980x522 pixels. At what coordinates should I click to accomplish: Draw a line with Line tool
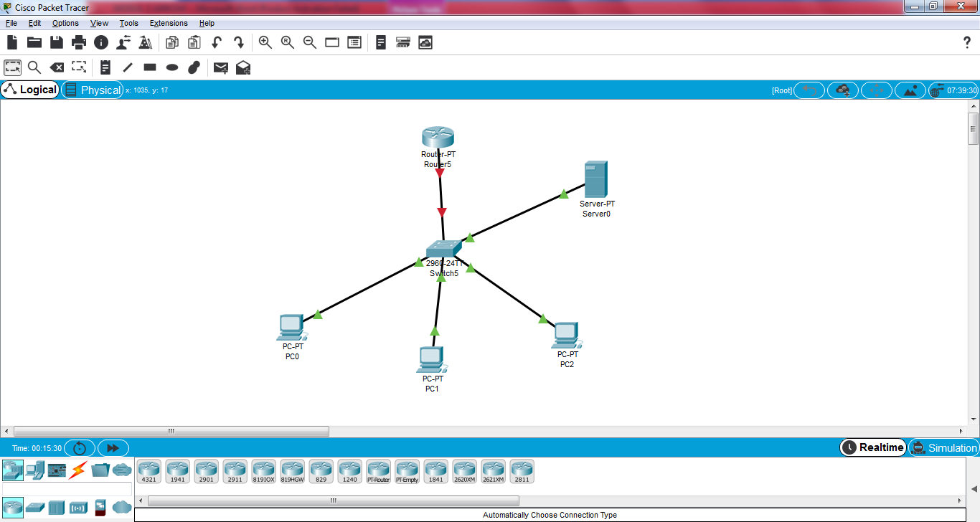click(x=128, y=67)
